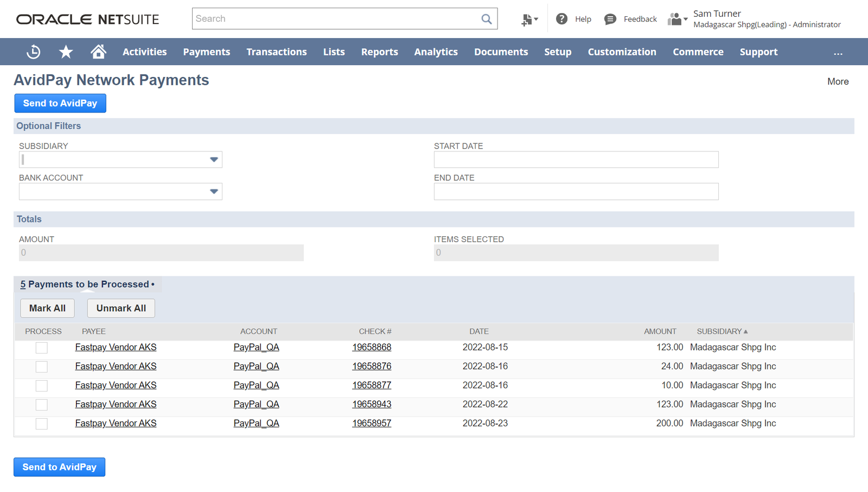The image size is (868, 492).
Task: Click the Help question mark icon
Action: click(561, 19)
